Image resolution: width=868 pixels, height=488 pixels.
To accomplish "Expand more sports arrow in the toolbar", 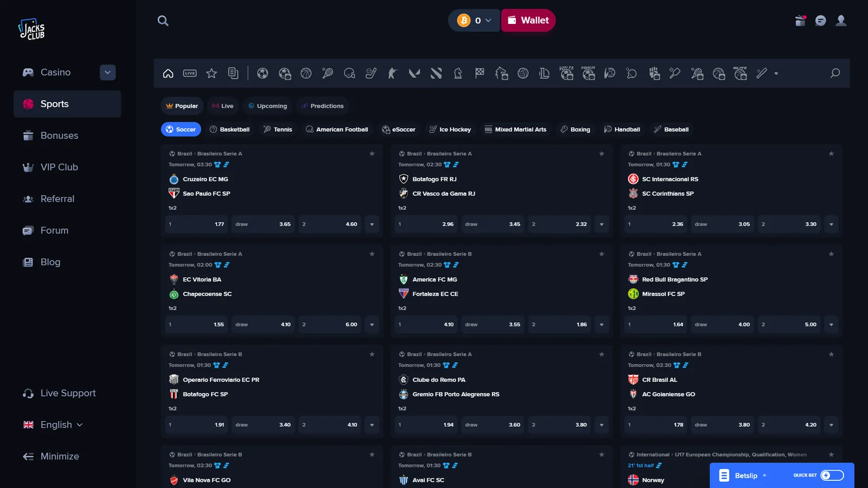I will 776,73.
